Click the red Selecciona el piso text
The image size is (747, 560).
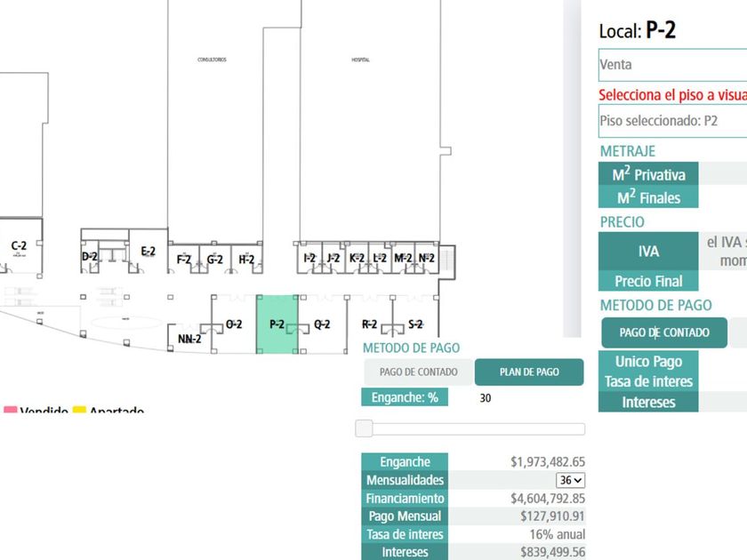point(672,95)
